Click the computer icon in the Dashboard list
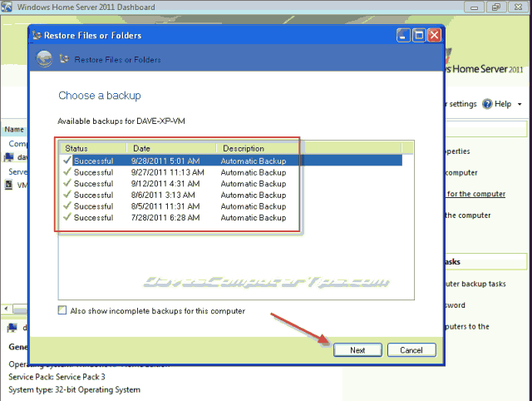The width and height of the screenshot is (532, 401). point(9,157)
